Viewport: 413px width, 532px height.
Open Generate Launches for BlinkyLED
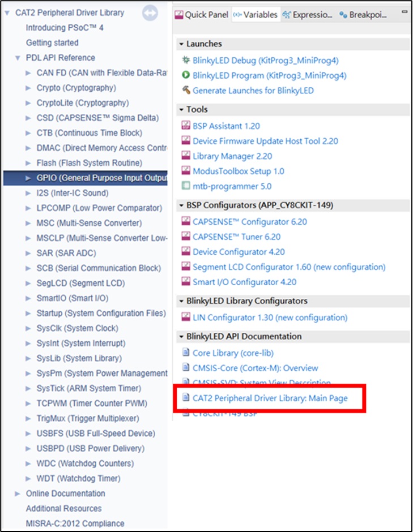(253, 91)
